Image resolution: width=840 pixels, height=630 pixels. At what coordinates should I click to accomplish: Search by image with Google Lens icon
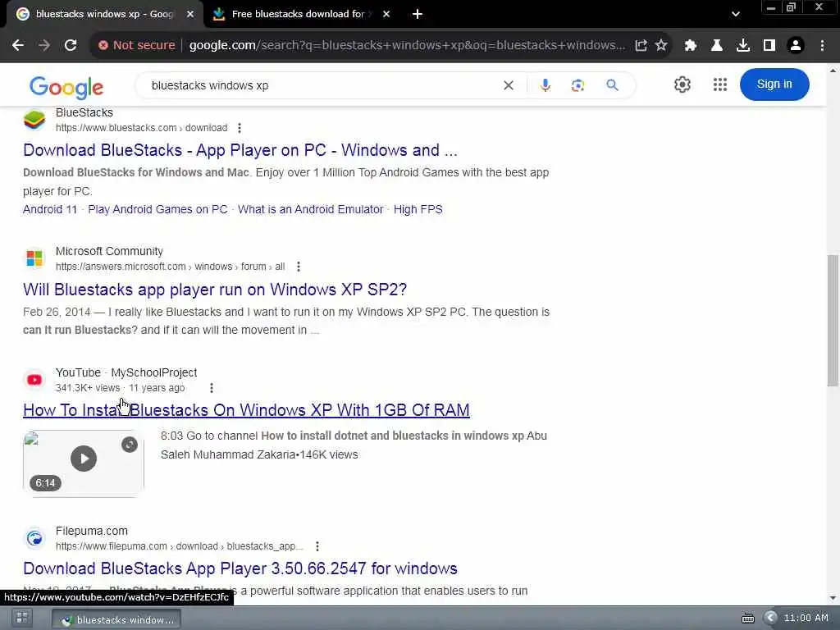pyautogui.click(x=578, y=85)
